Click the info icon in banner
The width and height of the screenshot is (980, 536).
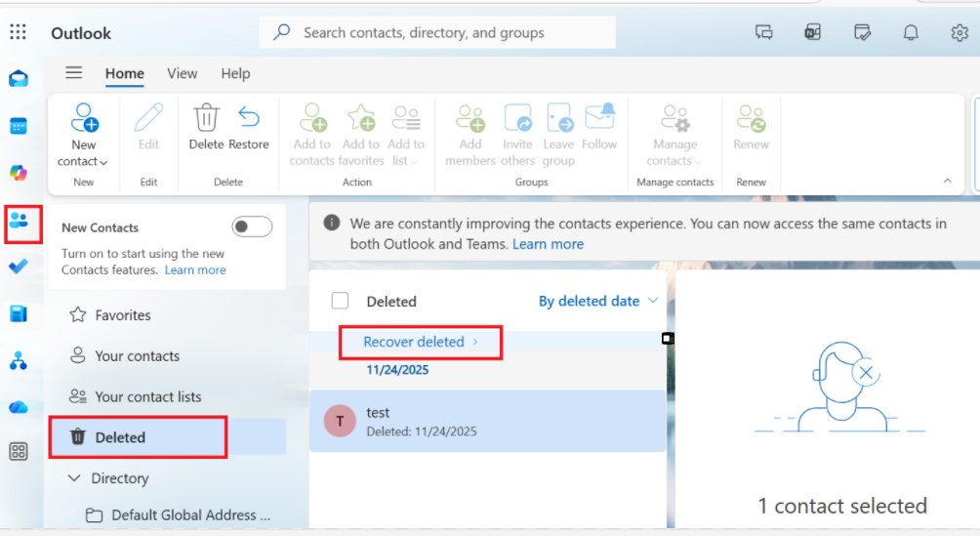(x=331, y=223)
